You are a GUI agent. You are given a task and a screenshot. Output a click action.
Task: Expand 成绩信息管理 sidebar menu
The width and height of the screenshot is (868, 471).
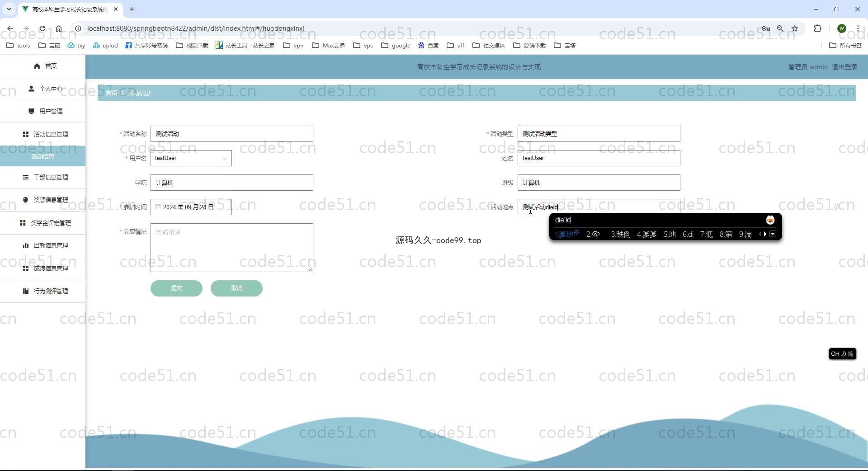coord(43,268)
